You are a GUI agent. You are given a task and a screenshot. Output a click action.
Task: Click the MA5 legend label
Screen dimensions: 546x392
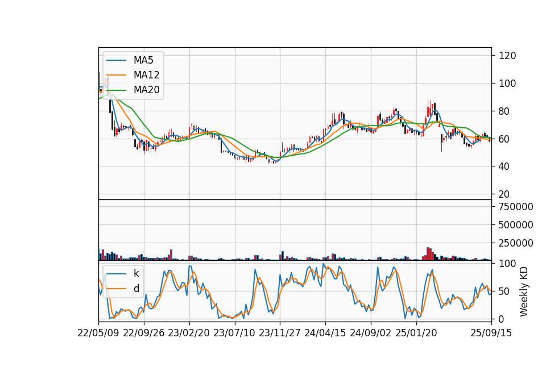click(x=143, y=60)
